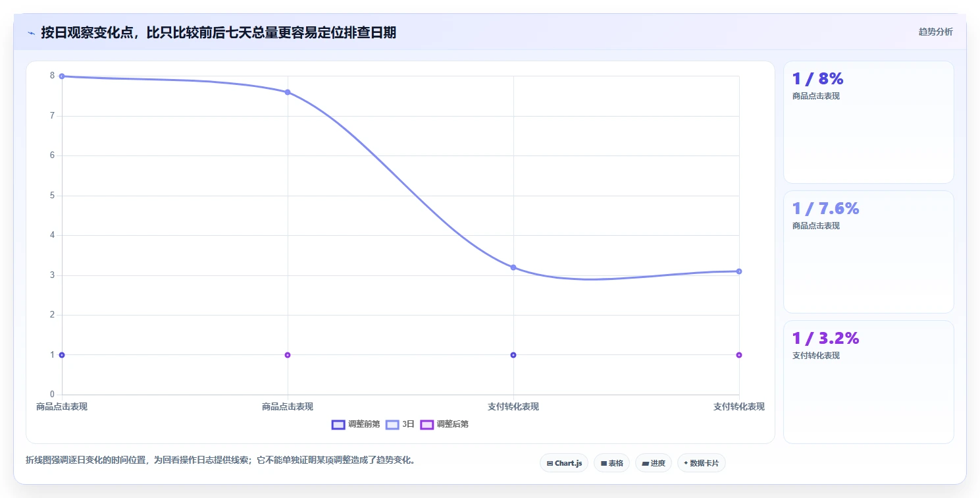Screen dimensions: 980x498
Task: Click the chart title starting with 按日观察变化点
Action: point(219,32)
